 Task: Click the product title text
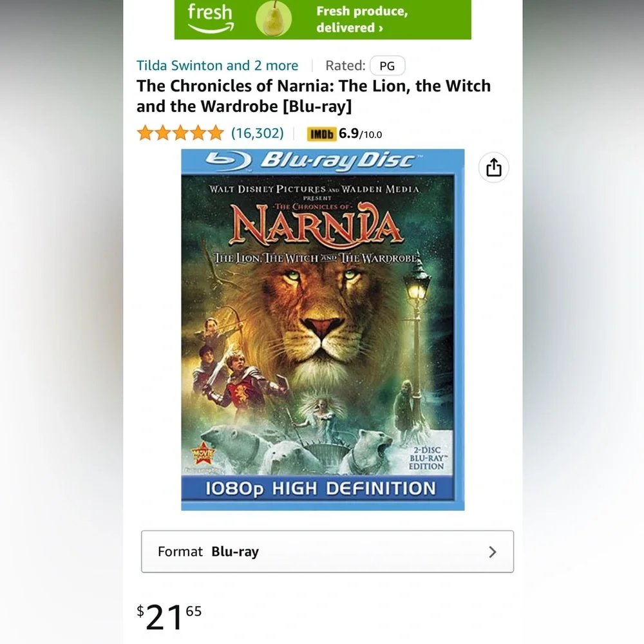pyautogui.click(x=314, y=96)
